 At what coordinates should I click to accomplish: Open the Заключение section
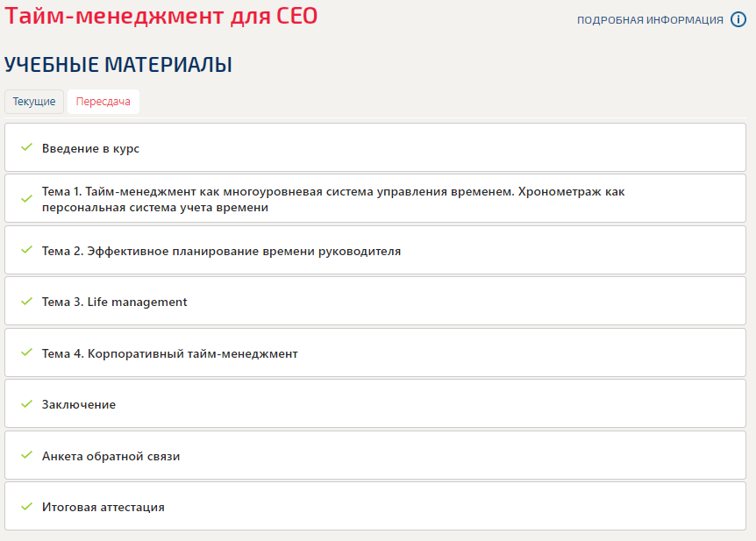[x=79, y=404]
